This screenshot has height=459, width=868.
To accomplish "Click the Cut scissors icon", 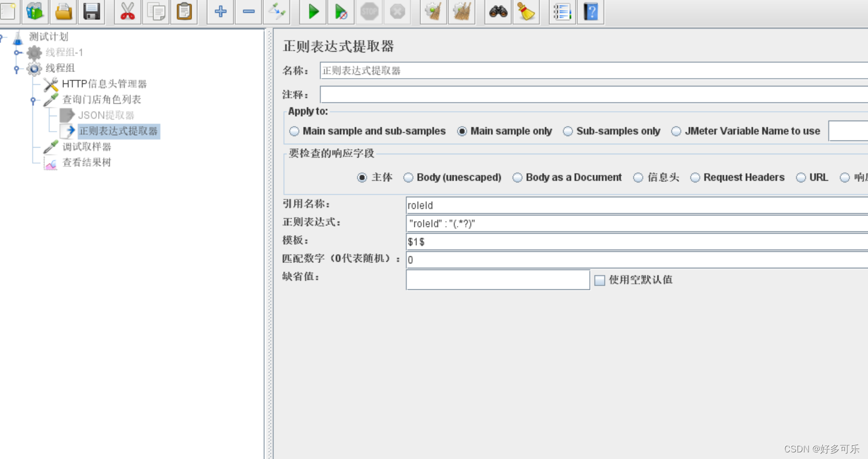I will pos(127,11).
